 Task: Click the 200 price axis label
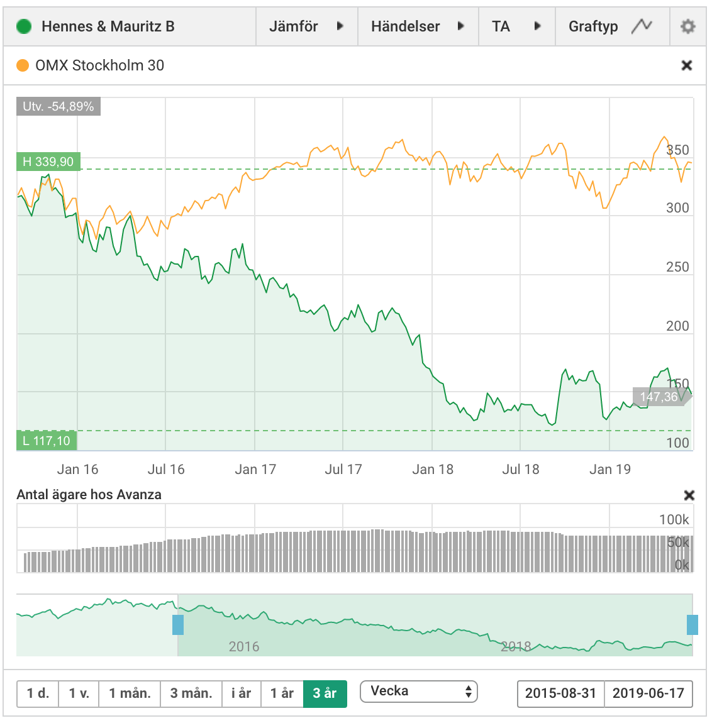pos(677,326)
